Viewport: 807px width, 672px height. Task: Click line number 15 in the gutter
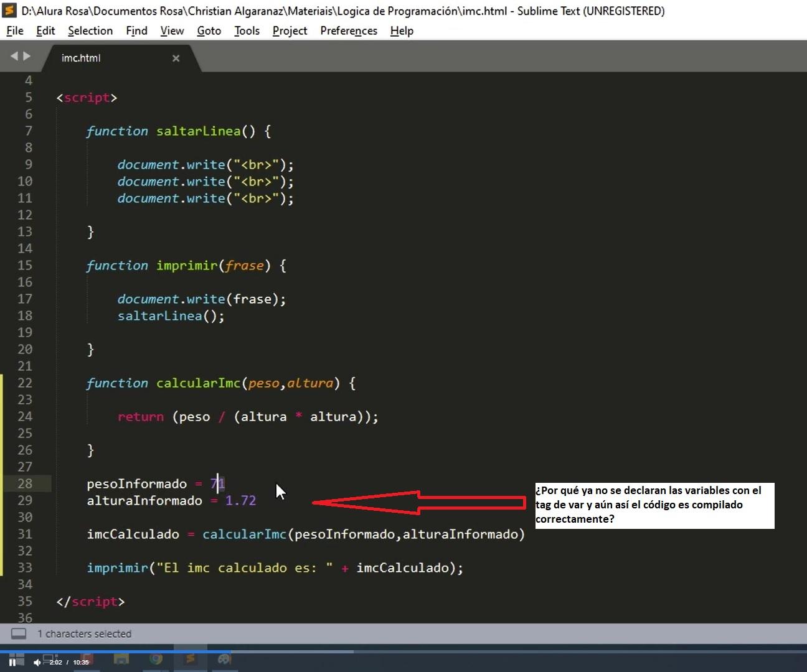(25, 265)
